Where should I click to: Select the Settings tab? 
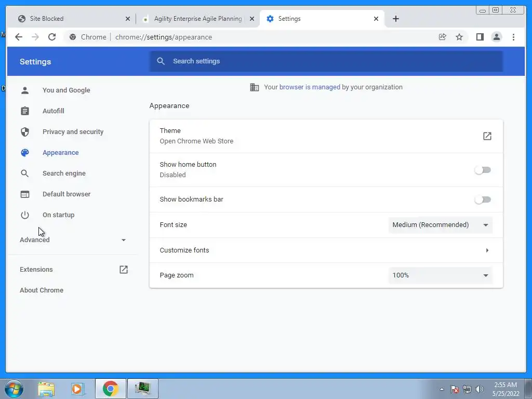pos(322,19)
